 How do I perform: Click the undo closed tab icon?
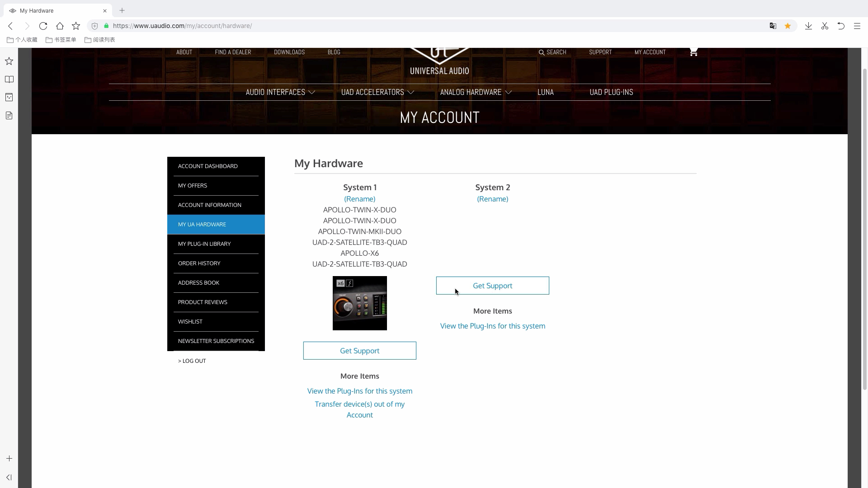tap(841, 26)
